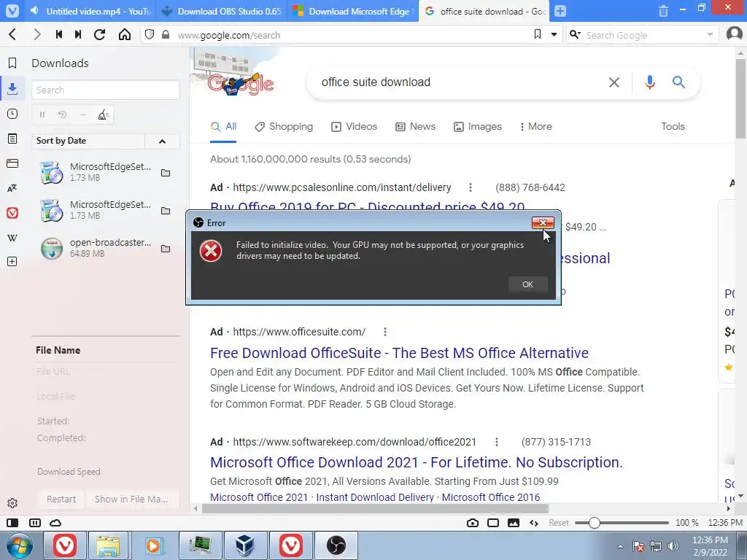The height and width of the screenshot is (560, 747).
Task: Reload the current page
Action: pos(99,34)
